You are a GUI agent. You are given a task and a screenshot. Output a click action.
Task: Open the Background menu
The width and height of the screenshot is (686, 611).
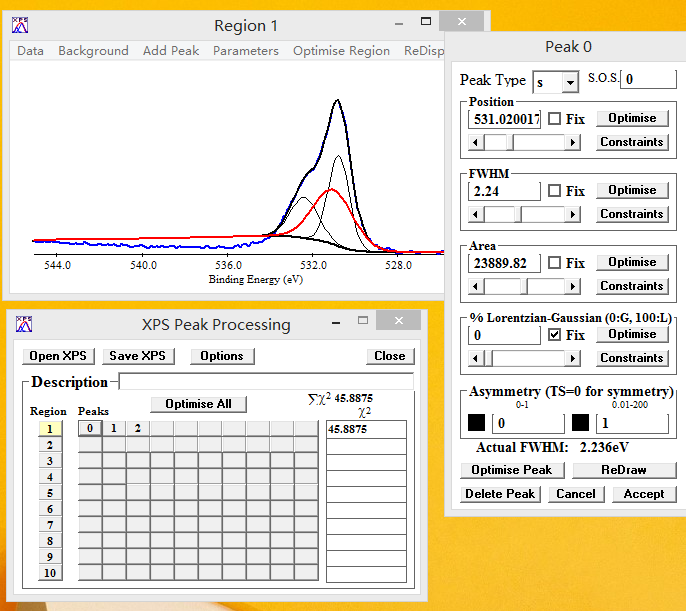(93, 51)
